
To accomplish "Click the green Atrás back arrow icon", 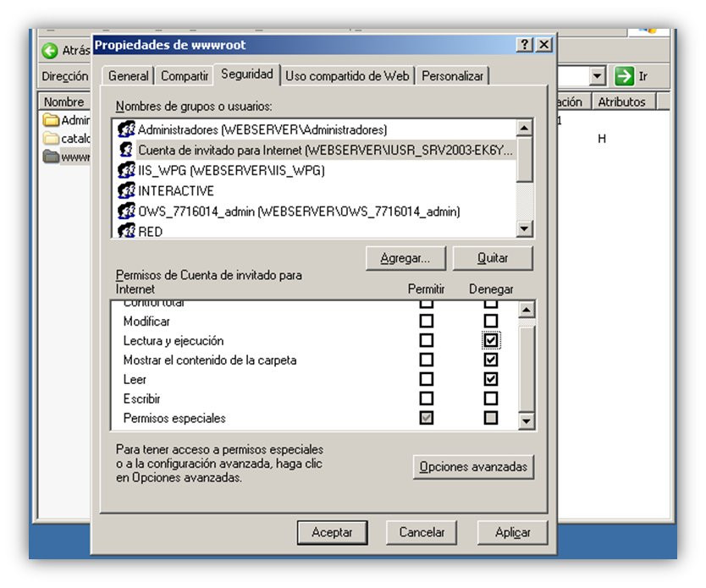I will pyautogui.click(x=50, y=51).
